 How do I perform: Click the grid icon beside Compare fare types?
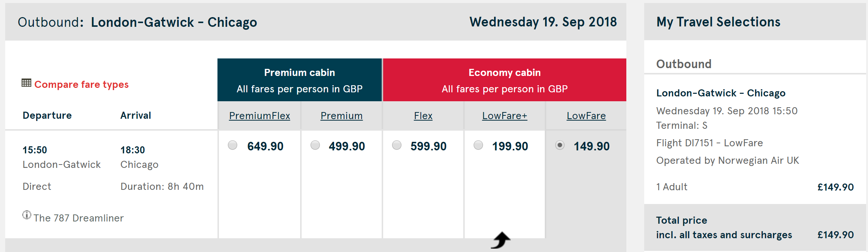(x=26, y=83)
